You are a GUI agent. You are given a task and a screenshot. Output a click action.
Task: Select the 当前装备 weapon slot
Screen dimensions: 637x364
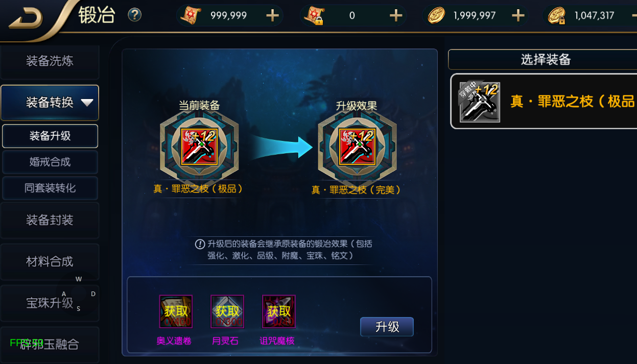pos(199,147)
